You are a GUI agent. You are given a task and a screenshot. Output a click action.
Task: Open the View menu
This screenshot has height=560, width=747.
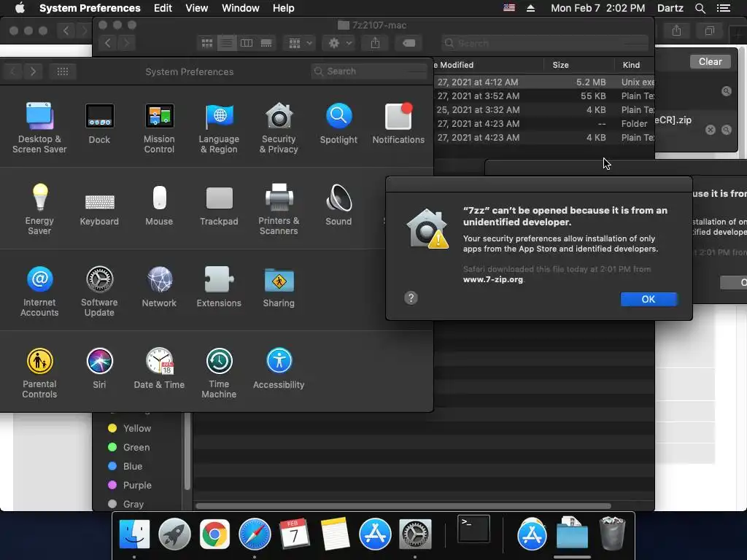tap(196, 8)
